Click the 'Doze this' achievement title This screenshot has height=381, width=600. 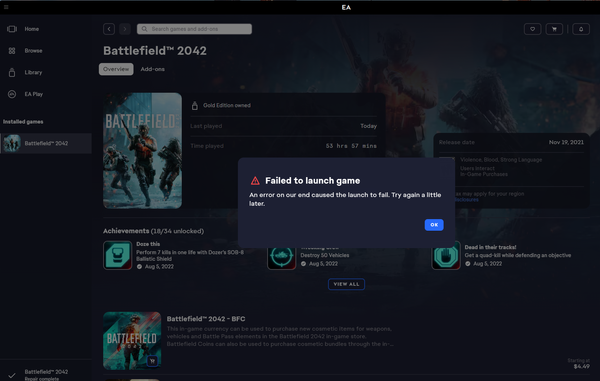click(x=148, y=244)
